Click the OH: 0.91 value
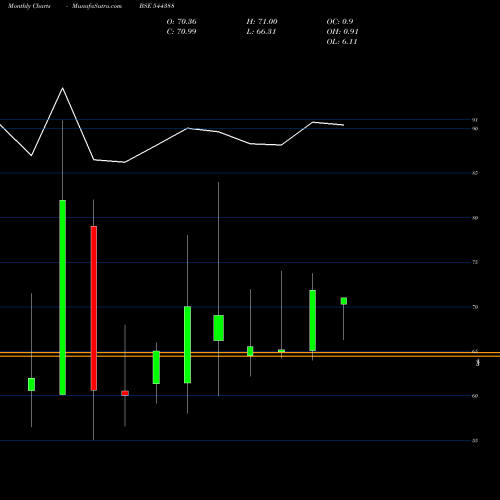 pos(342,31)
